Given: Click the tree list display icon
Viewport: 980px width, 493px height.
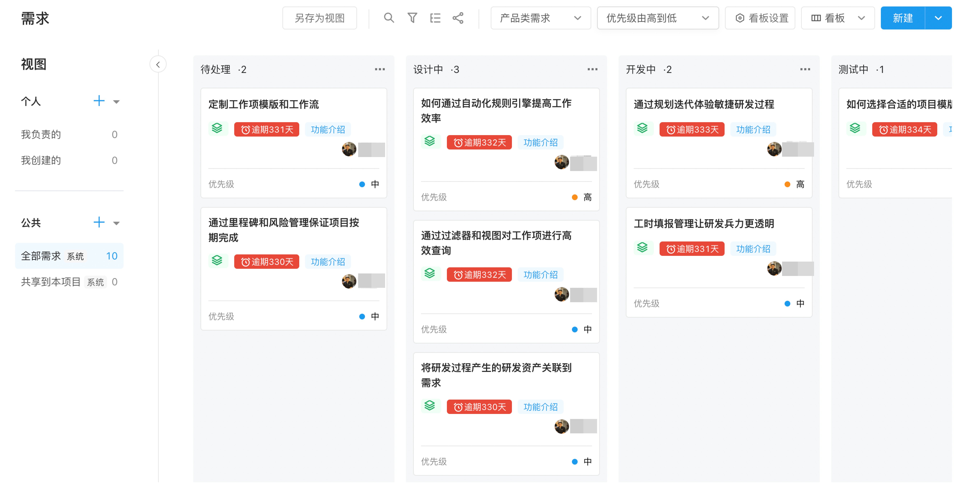Looking at the screenshot, I should click(435, 18).
